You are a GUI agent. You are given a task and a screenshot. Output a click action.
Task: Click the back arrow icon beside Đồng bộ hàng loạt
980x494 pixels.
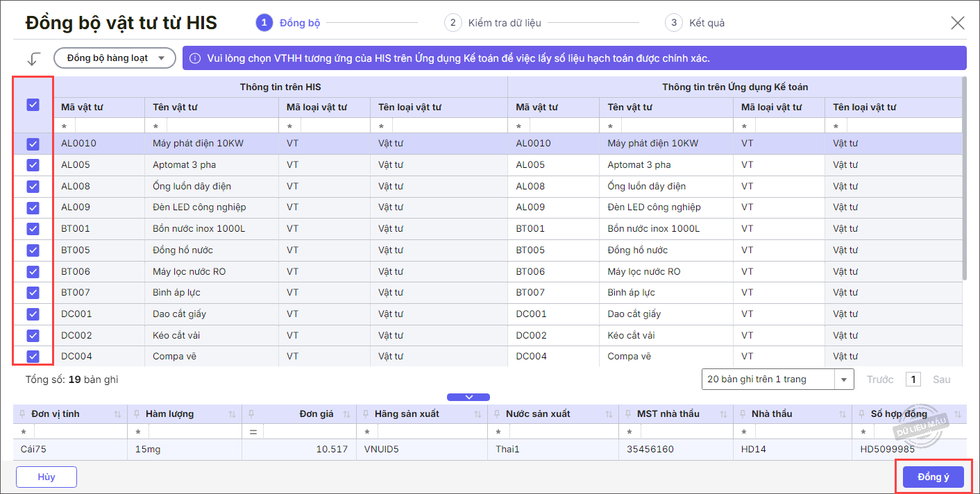point(34,58)
